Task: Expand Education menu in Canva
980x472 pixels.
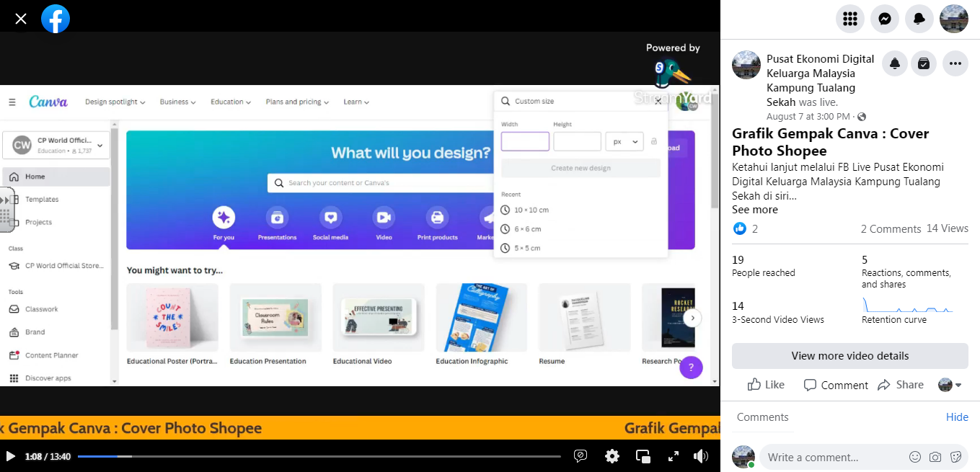Action: point(231,102)
